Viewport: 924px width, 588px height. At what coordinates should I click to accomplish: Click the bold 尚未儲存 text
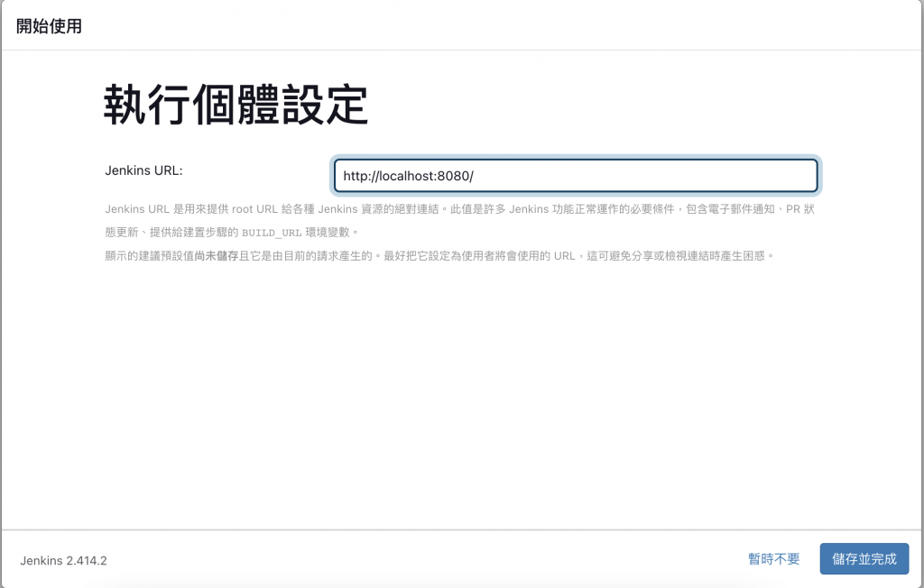pyautogui.click(x=217, y=256)
